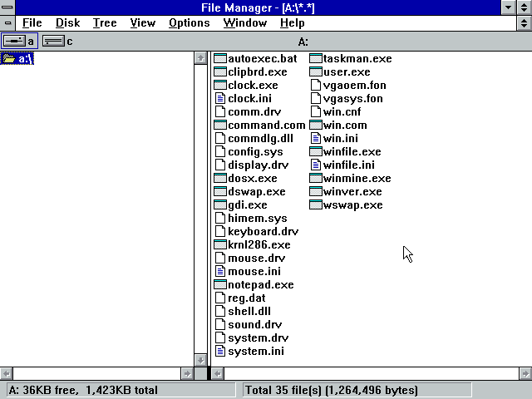This screenshot has height=399, width=532.
Task: Select the shell.dll file name
Action: [249, 311]
